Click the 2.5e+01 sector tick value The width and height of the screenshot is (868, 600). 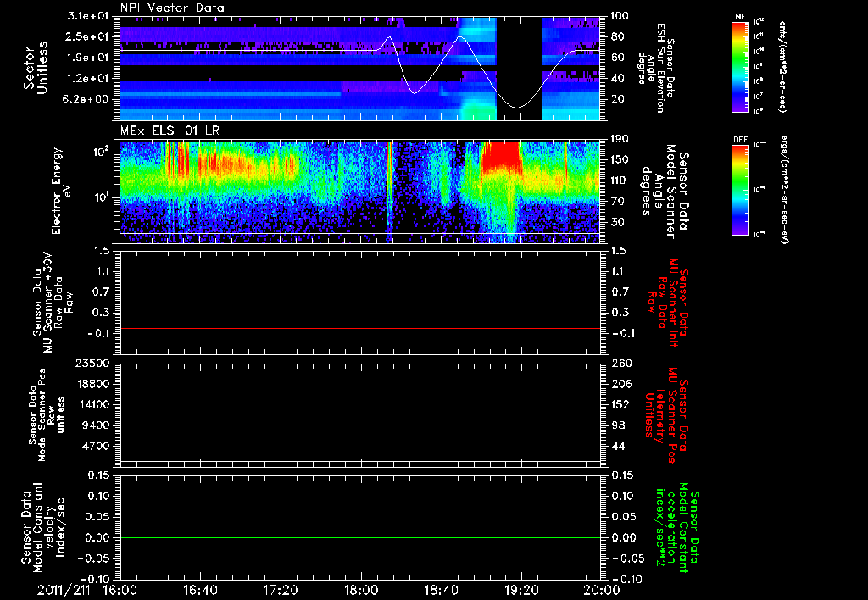89,36
